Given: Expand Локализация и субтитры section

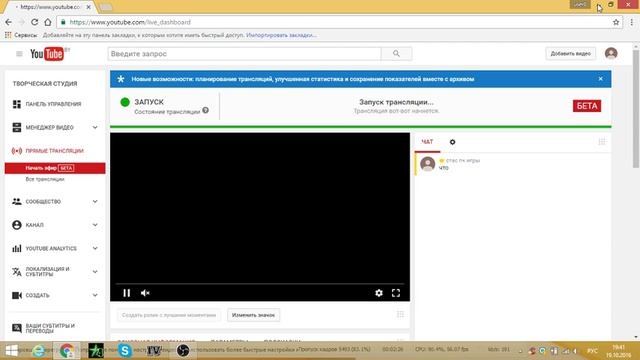Looking at the screenshot, I should (x=95, y=272).
